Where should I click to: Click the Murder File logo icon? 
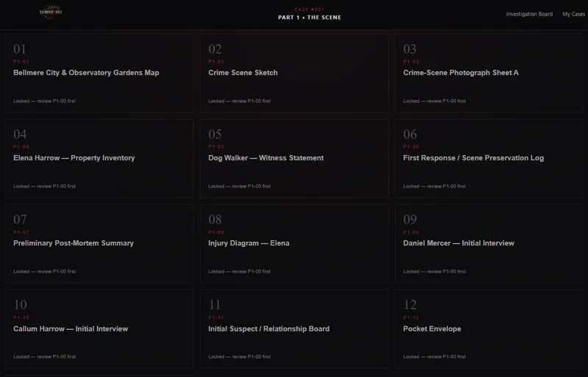(51, 12)
